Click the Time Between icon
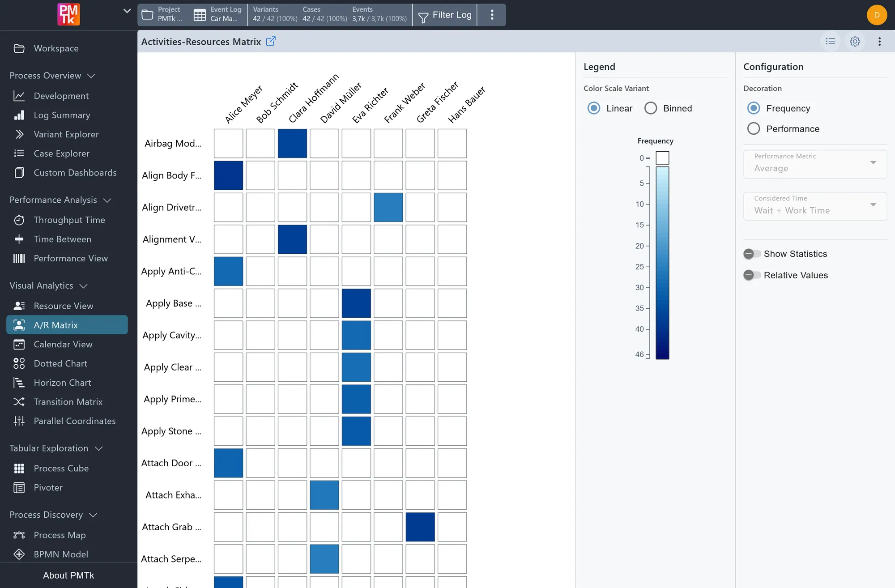Image resolution: width=895 pixels, height=588 pixels. pyautogui.click(x=19, y=239)
